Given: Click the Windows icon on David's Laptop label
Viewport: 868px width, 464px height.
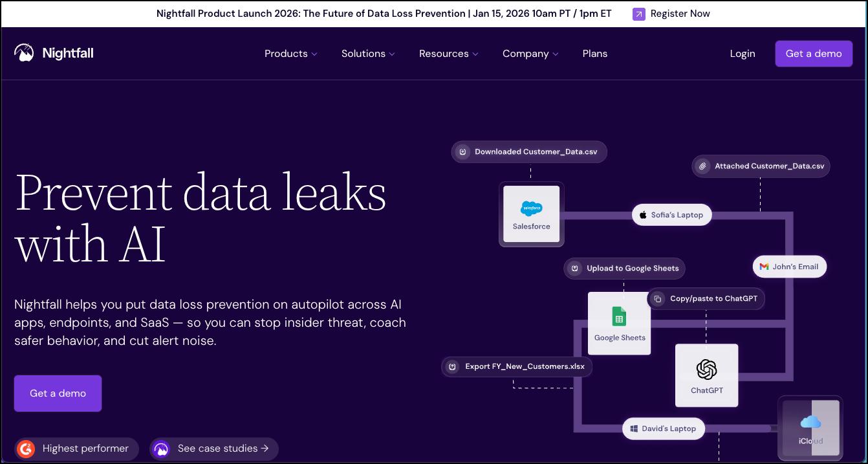Looking at the screenshot, I should 633,428.
